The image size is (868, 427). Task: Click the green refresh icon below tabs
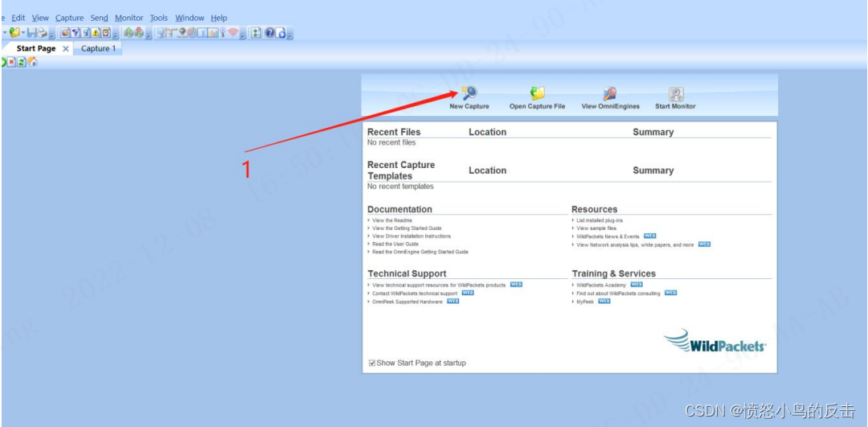[22, 62]
